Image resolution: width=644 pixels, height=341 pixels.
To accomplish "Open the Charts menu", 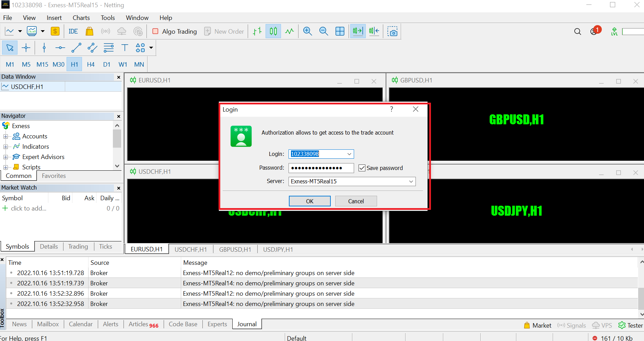I will point(81,18).
